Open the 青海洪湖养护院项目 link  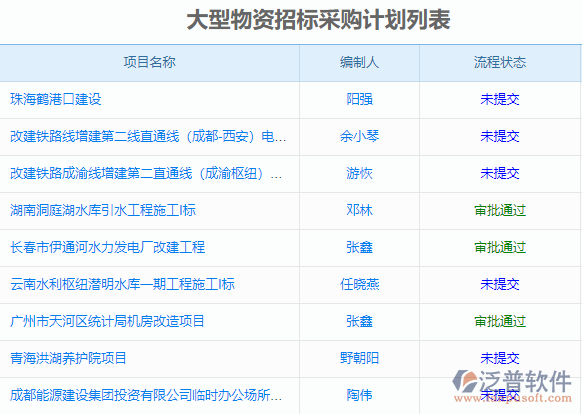tap(68, 358)
